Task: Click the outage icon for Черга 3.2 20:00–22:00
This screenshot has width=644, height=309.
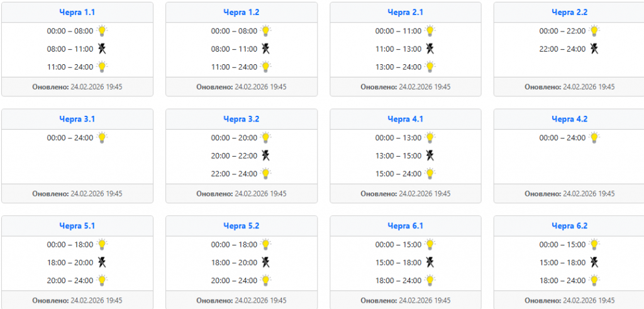Action: (266, 155)
